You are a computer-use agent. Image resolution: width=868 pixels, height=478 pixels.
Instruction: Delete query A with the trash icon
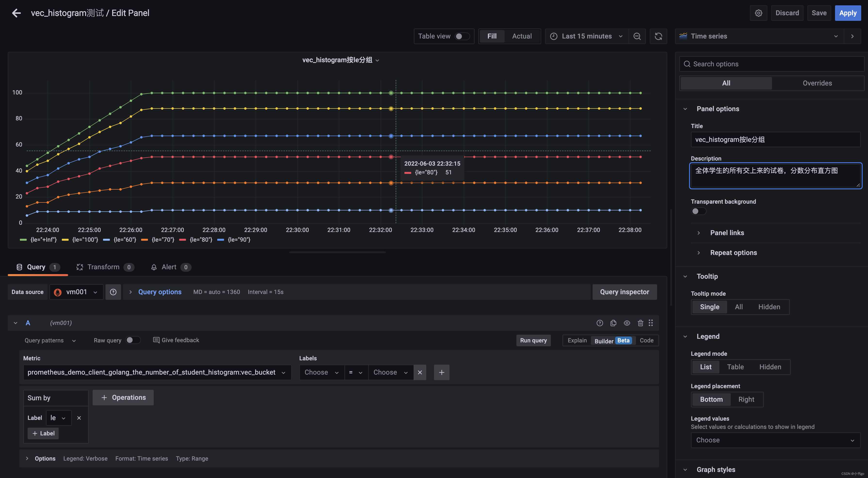pyautogui.click(x=640, y=323)
